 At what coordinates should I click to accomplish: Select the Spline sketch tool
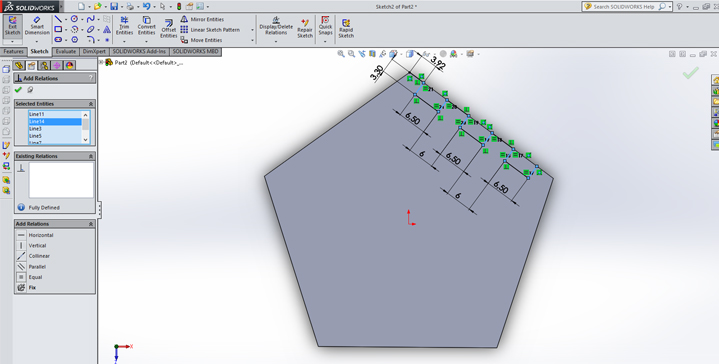coord(90,19)
